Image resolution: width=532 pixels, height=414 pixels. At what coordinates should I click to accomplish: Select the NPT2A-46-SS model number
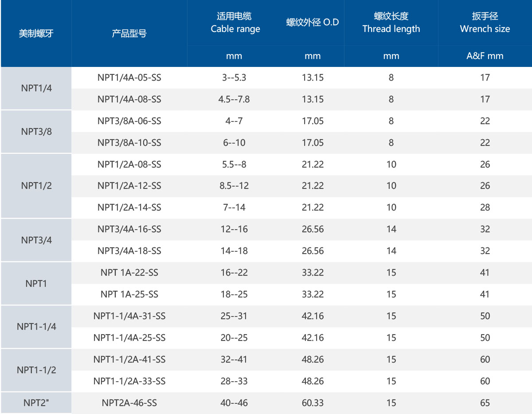129,403
